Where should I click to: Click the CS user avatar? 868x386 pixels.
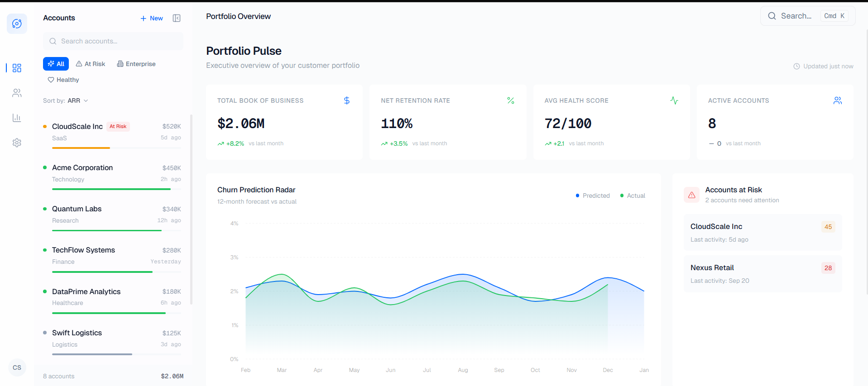17,367
